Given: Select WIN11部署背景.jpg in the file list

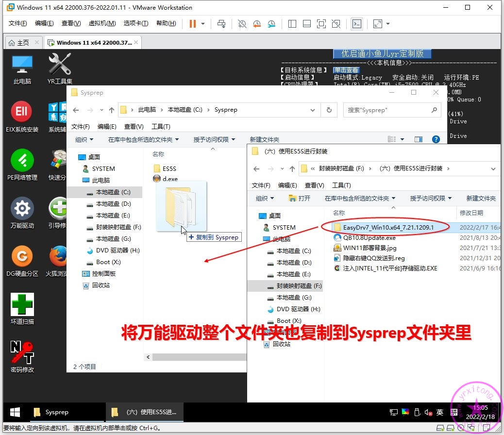Looking at the screenshot, I should [365, 248].
